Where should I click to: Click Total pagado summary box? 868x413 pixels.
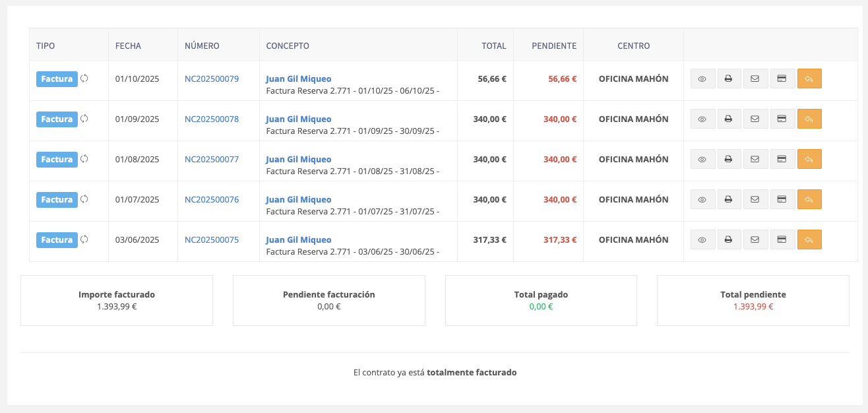coord(541,300)
